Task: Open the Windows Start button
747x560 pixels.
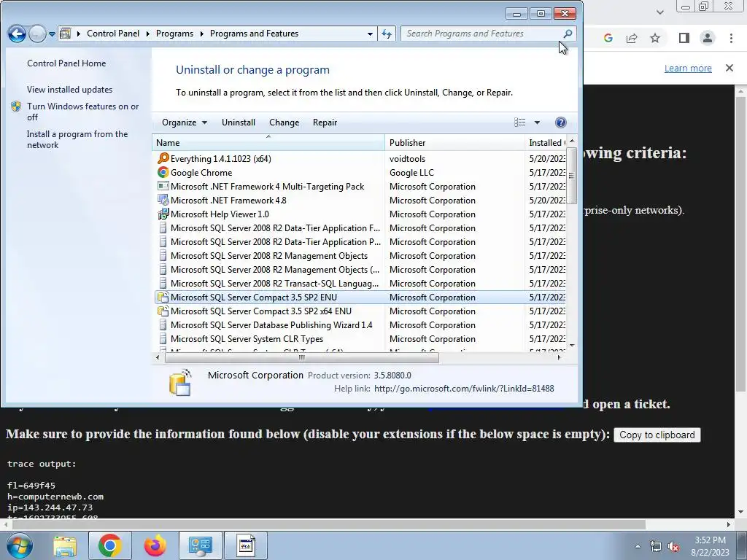Action: [19, 545]
